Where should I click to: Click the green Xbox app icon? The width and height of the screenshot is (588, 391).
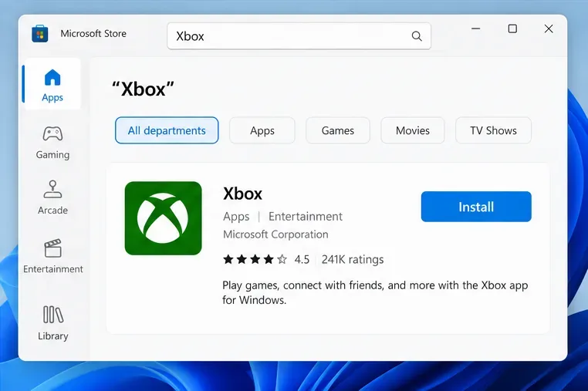click(x=163, y=218)
